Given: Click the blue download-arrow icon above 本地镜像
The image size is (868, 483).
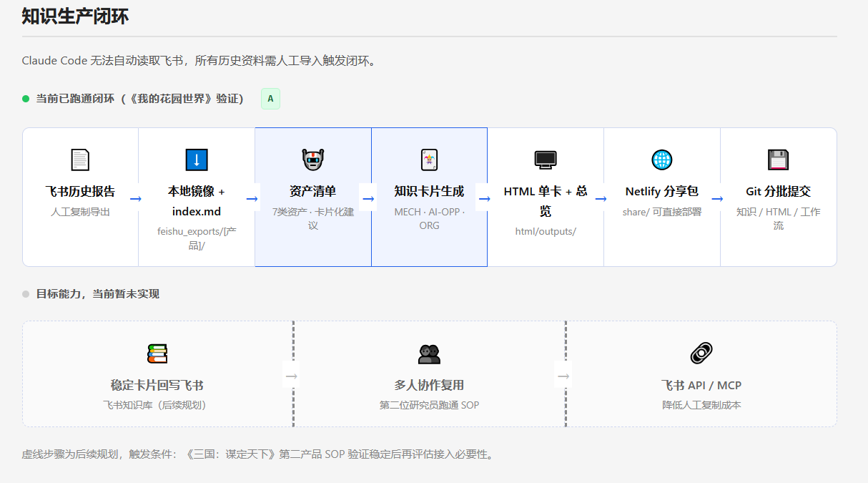Looking at the screenshot, I should (x=197, y=160).
